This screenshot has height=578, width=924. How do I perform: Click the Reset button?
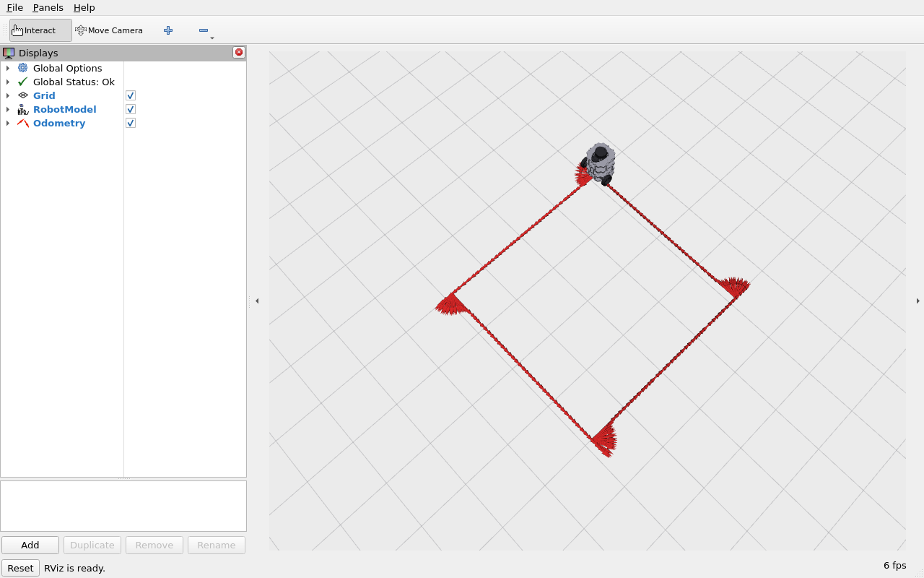pos(20,568)
